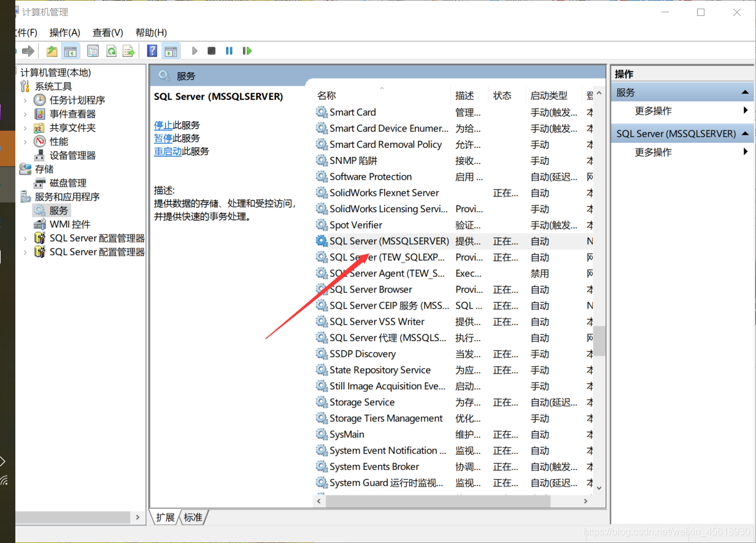Click the forward navigation arrow in toolbar
The height and width of the screenshot is (543, 756).
click(28, 51)
